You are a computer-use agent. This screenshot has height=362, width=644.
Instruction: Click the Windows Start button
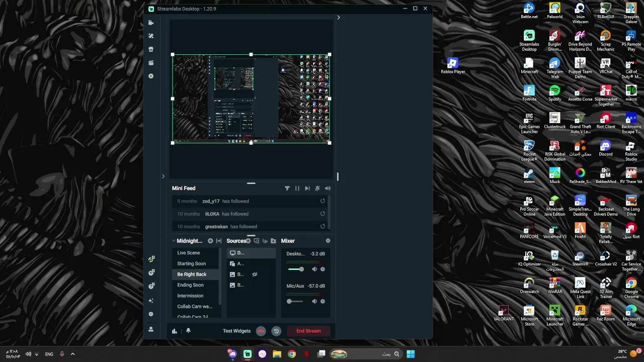(411, 354)
